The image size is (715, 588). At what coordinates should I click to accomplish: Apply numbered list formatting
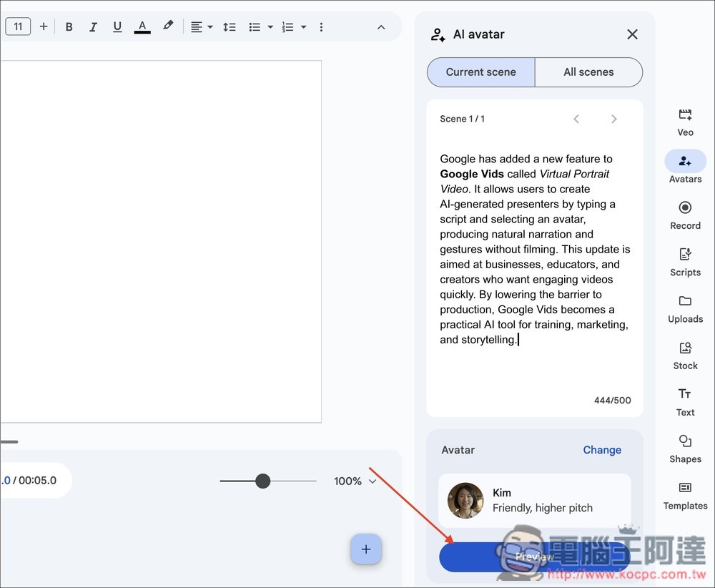[x=287, y=27]
